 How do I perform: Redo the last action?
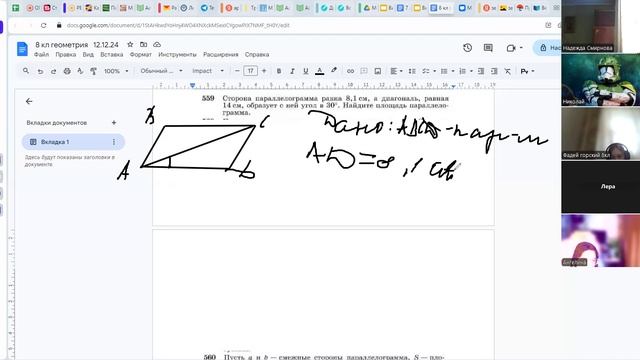[x=53, y=71]
